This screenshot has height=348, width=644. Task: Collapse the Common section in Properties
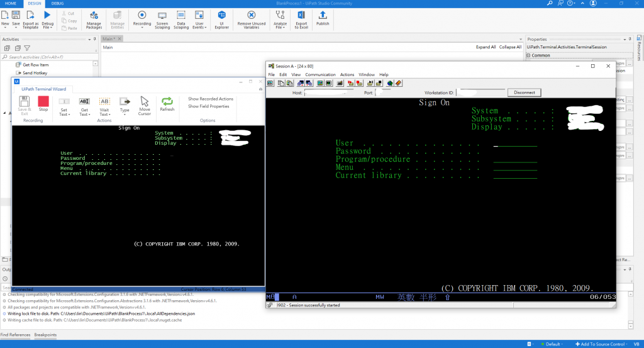[x=528, y=55]
